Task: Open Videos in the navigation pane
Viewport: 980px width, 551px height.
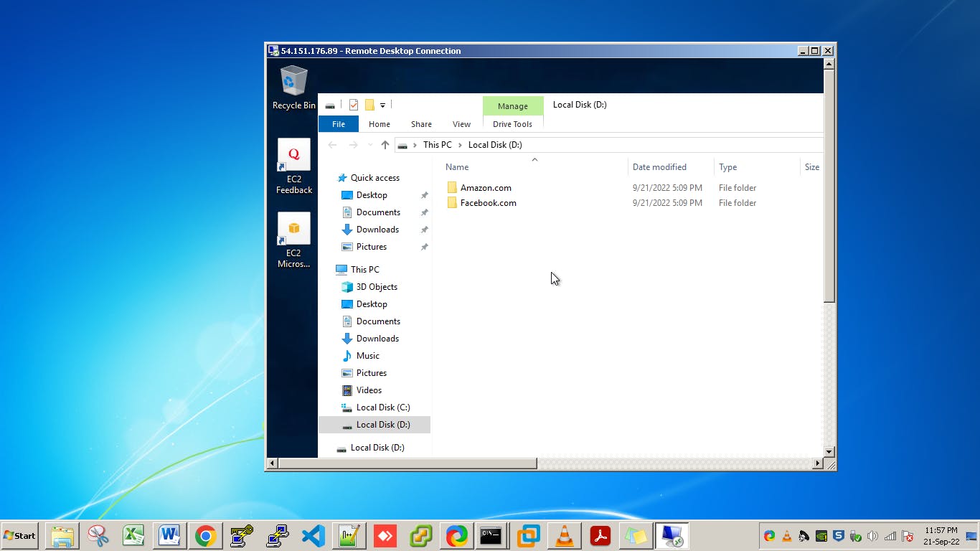Action: [369, 390]
